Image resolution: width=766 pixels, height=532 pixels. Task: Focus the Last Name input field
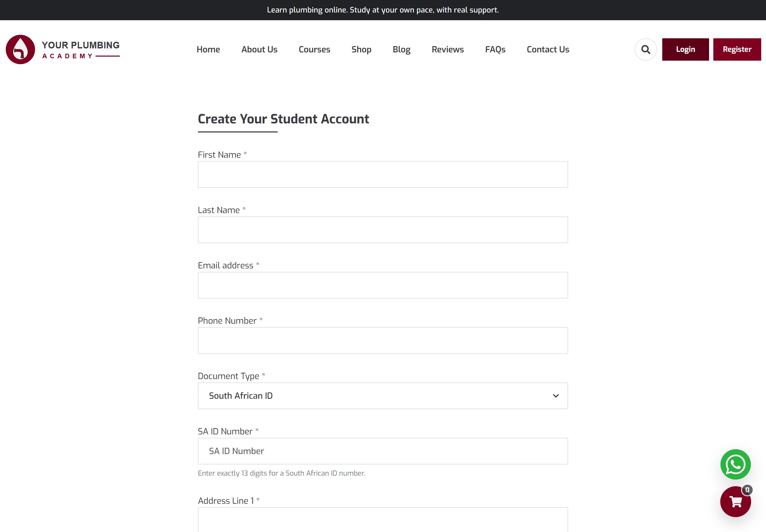click(x=383, y=230)
